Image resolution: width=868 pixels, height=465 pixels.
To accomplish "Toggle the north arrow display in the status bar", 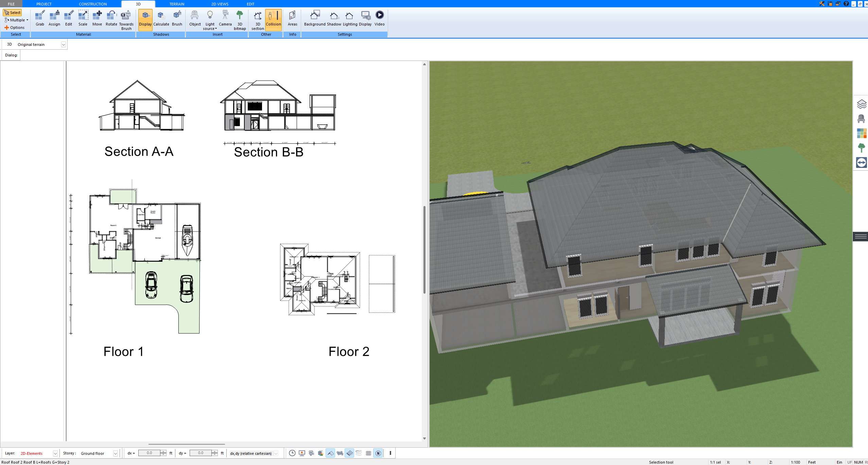I will pyautogui.click(x=378, y=453).
